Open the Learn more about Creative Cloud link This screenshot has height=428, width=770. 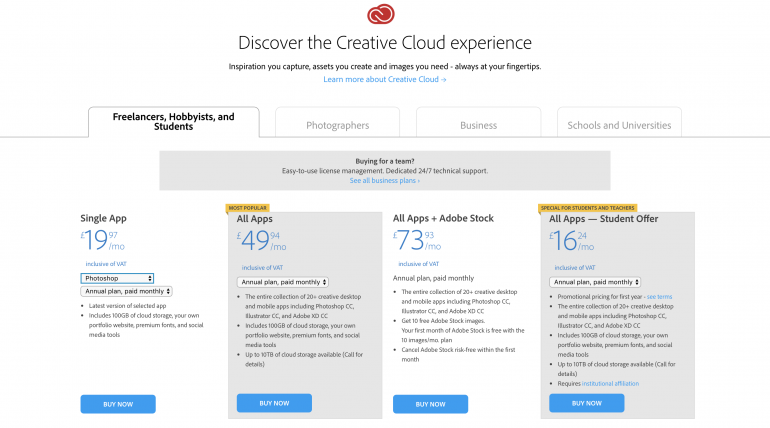pyautogui.click(x=385, y=79)
